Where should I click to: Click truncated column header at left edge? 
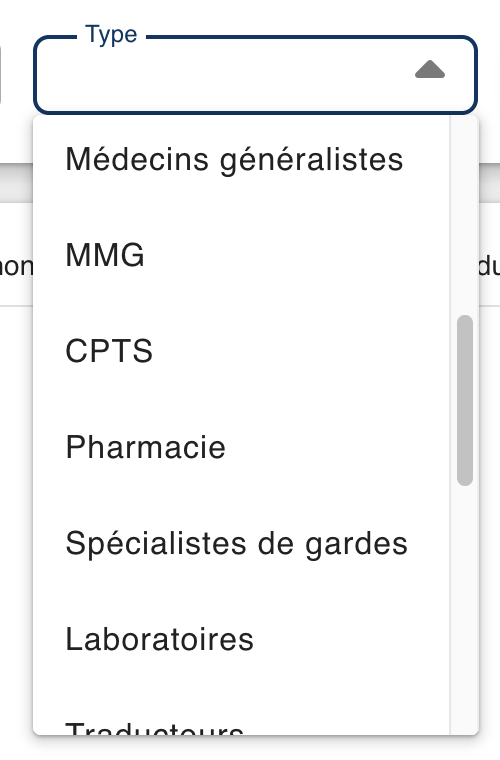pyautogui.click(x=16, y=266)
